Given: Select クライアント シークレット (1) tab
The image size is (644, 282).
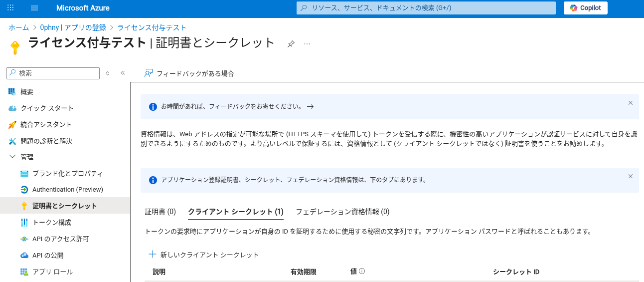Looking at the screenshot, I should coord(236,212).
